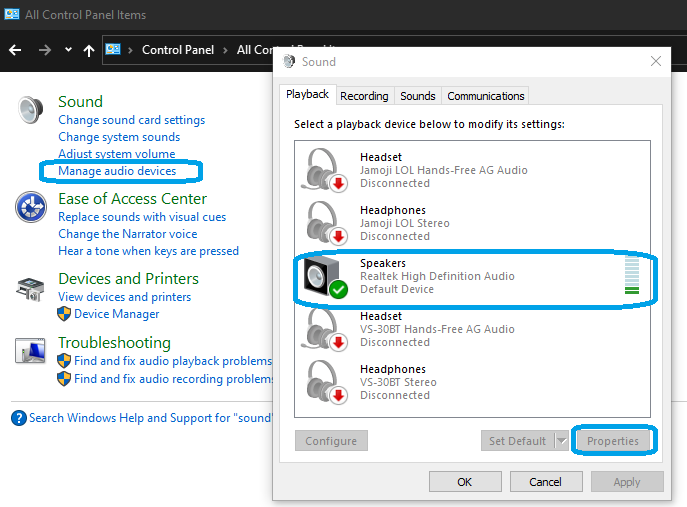Click the title bar Control Panel icon

11,14
